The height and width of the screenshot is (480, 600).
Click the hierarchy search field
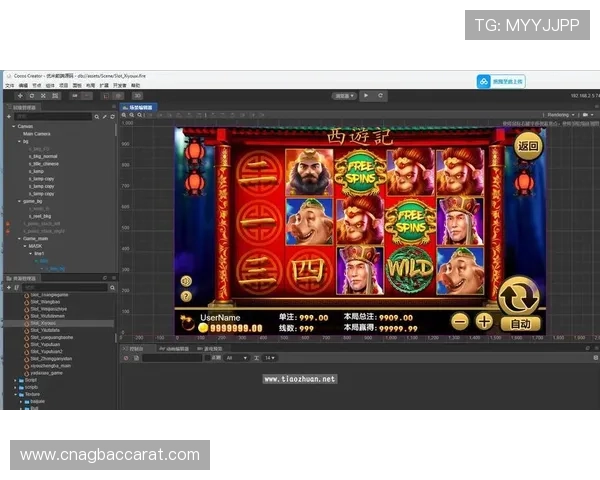[53, 116]
